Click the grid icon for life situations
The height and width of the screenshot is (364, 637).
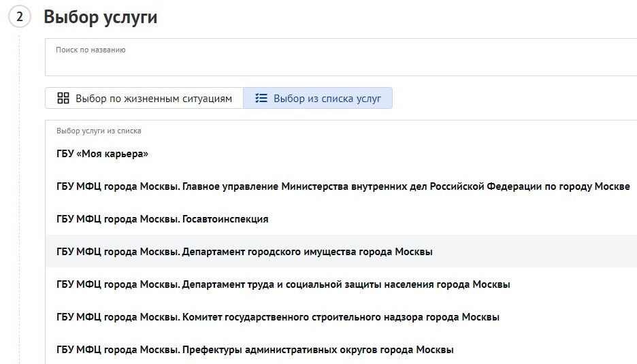click(x=63, y=98)
